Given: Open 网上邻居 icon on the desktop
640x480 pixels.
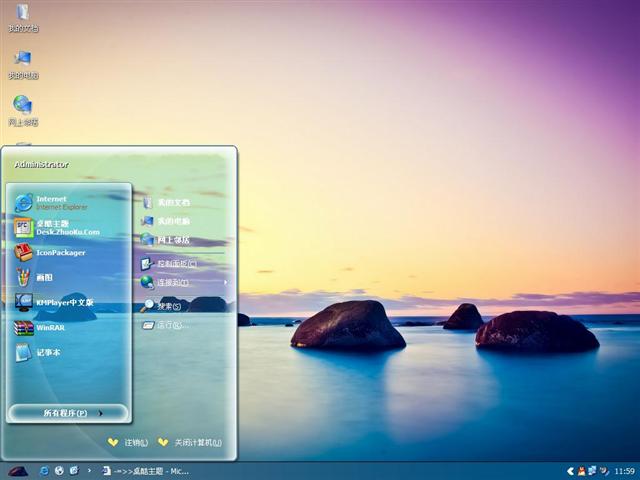Looking at the screenshot, I should click(22, 107).
